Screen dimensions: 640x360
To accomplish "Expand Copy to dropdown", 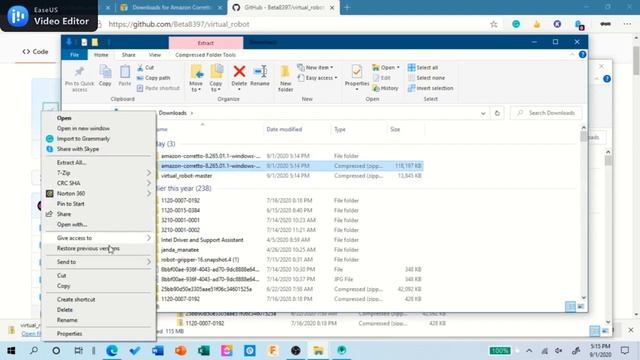I will click(x=216, y=87).
